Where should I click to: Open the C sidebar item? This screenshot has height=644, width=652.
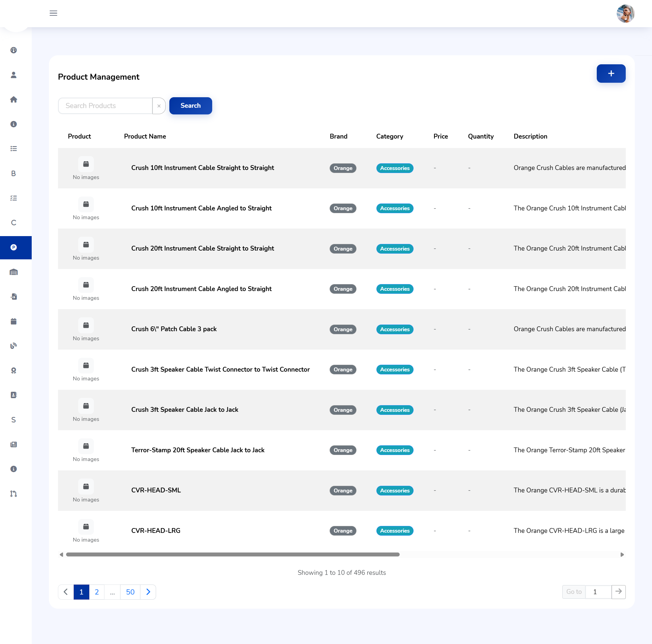pos(14,223)
